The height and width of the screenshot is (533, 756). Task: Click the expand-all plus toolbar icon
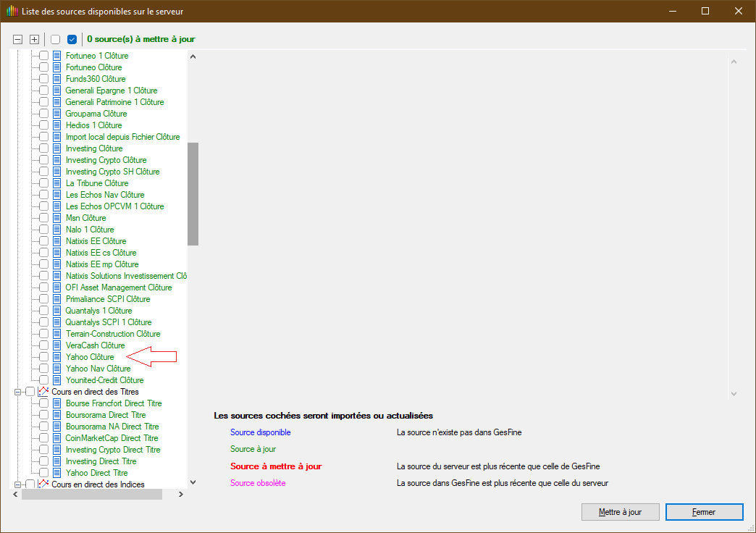(x=34, y=39)
